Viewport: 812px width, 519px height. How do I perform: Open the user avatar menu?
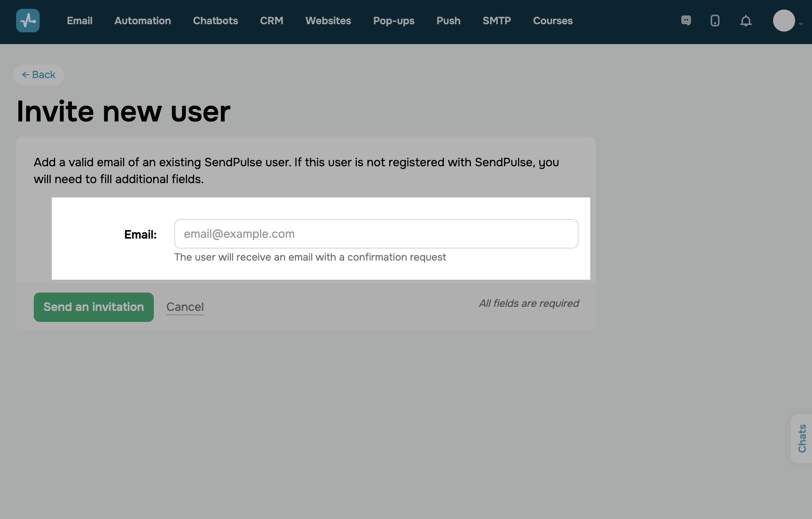coord(784,21)
